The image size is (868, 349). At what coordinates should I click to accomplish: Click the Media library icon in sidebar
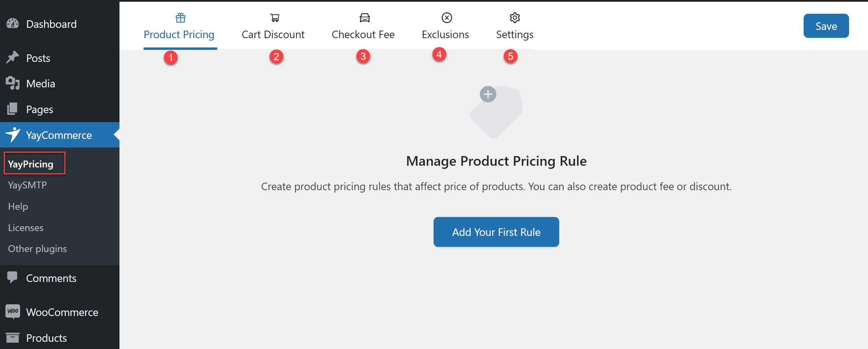pyautogui.click(x=13, y=83)
